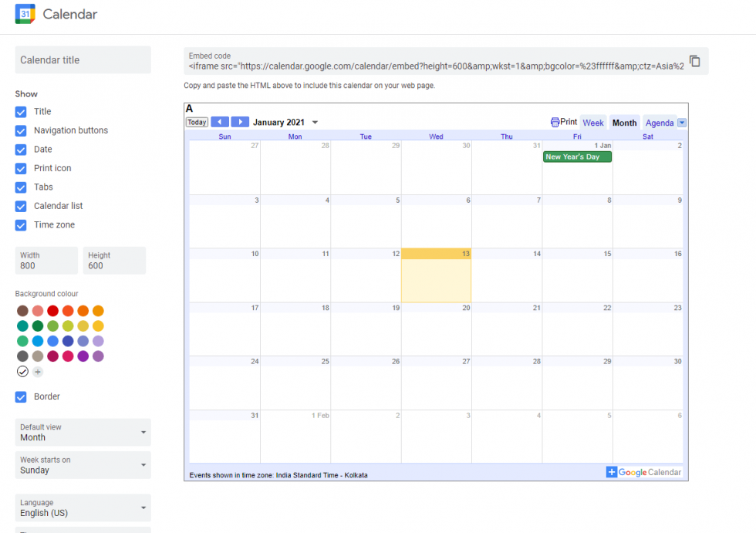This screenshot has height=533, width=756.
Task: Click date 31 in the last row
Action: click(x=224, y=437)
